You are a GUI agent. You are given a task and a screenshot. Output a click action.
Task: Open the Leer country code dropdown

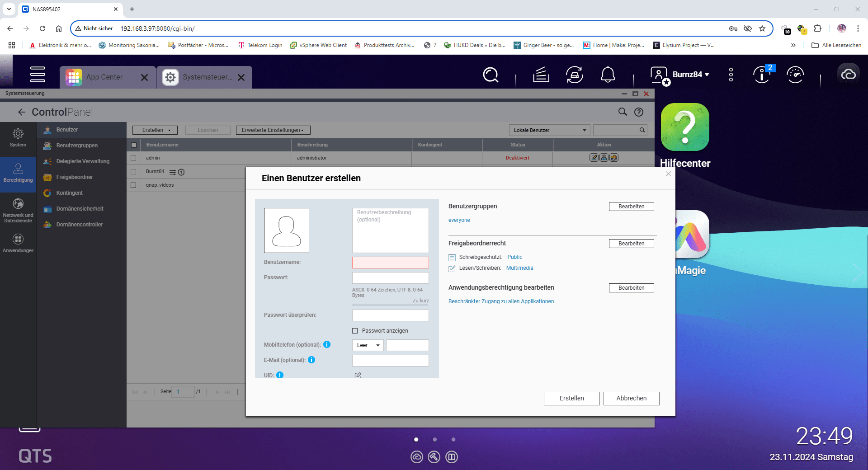pyautogui.click(x=368, y=345)
